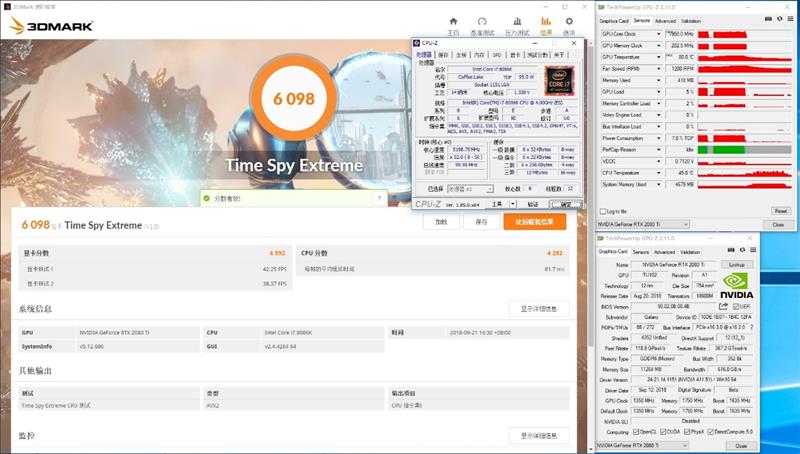Toggle the UEFI checkbox
This screenshot has height=454, width=800.
point(736,307)
